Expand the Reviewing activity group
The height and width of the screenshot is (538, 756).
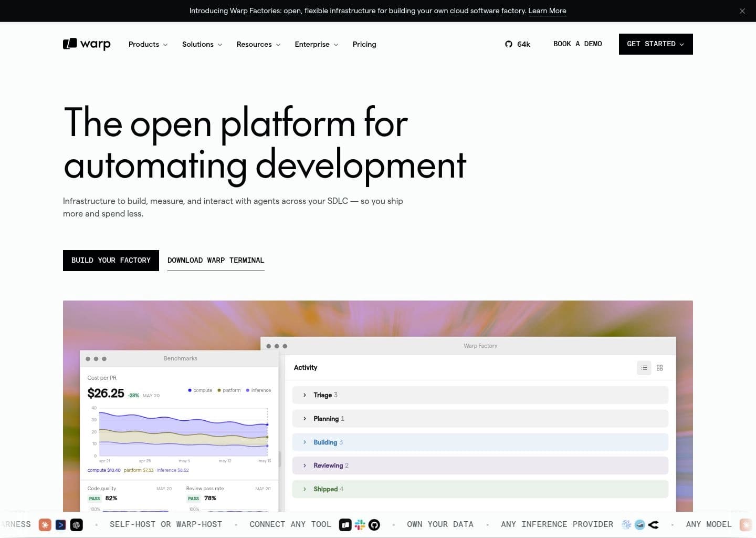(x=480, y=465)
